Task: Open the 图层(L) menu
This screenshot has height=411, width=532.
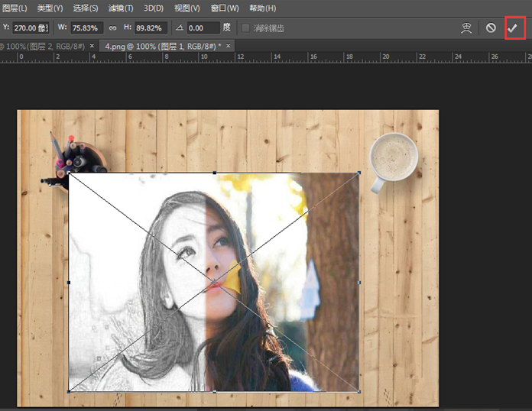Action: point(14,8)
